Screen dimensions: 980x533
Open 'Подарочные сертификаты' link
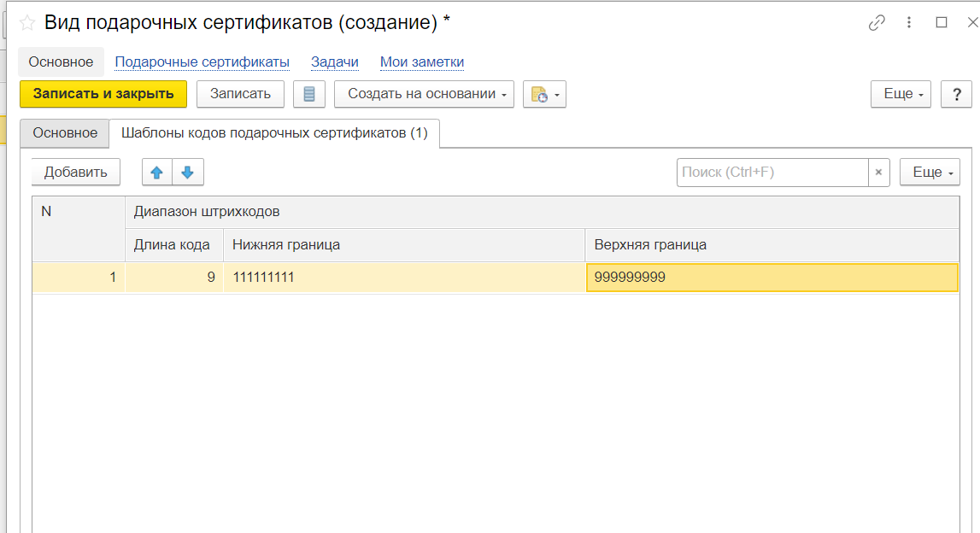[x=202, y=62]
